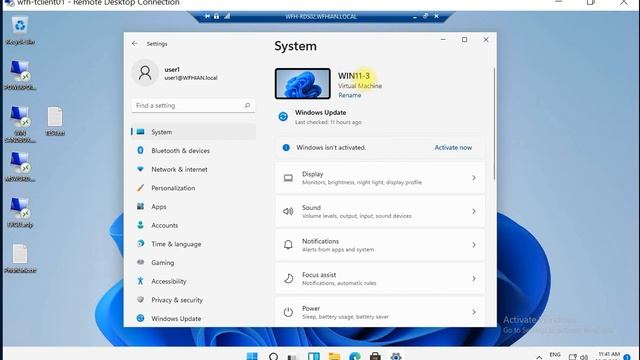The height and width of the screenshot is (360, 640).
Task: Open the user1 account profile picture
Action: click(145, 73)
